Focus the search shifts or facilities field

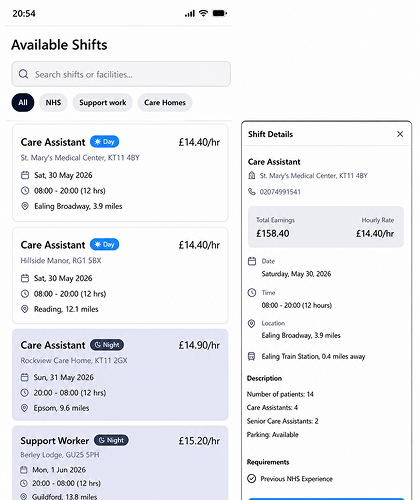point(121,74)
